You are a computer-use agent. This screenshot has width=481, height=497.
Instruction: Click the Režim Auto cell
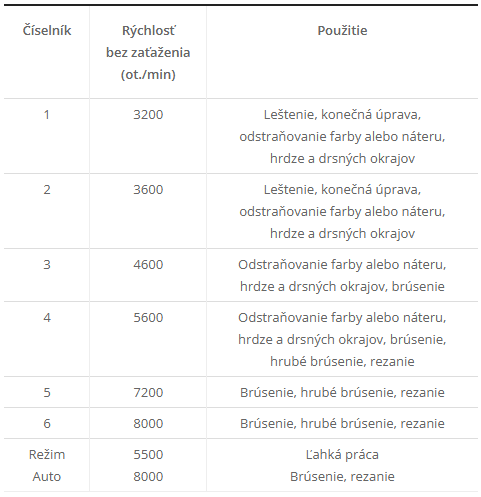(x=47, y=465)
